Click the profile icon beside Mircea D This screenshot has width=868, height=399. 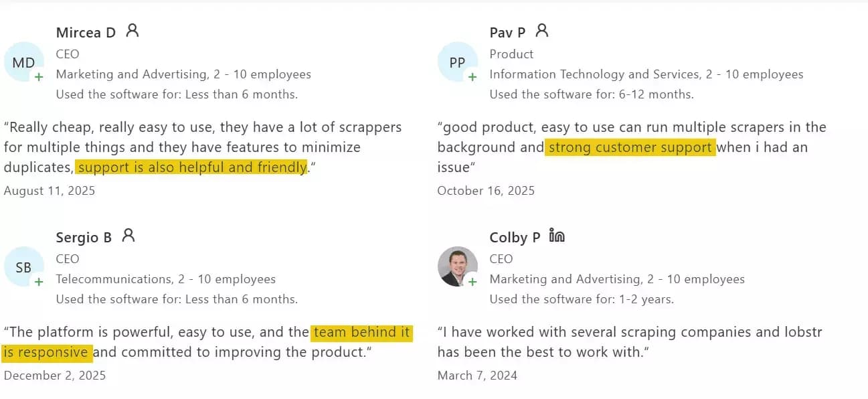tap(133, 31)
